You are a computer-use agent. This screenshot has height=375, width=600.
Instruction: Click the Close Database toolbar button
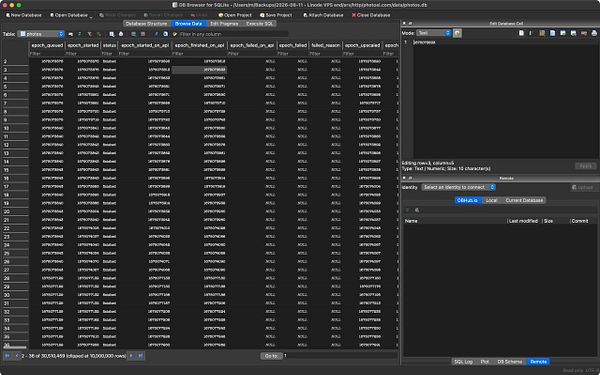[x=371, y=15]
